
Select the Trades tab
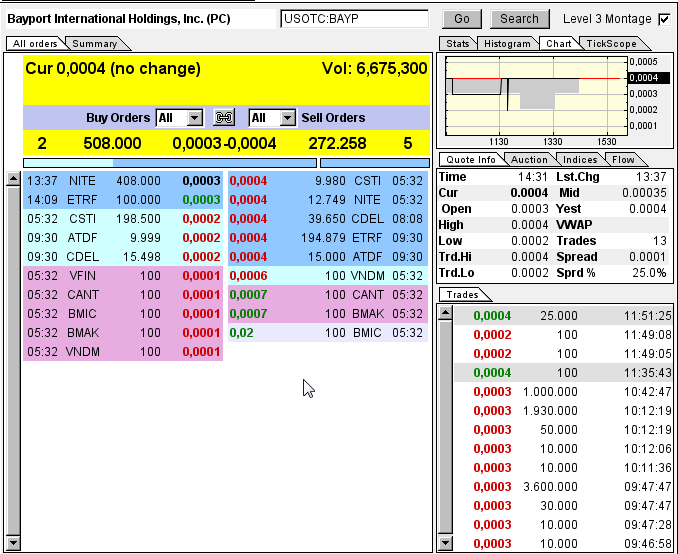(463, 295)
